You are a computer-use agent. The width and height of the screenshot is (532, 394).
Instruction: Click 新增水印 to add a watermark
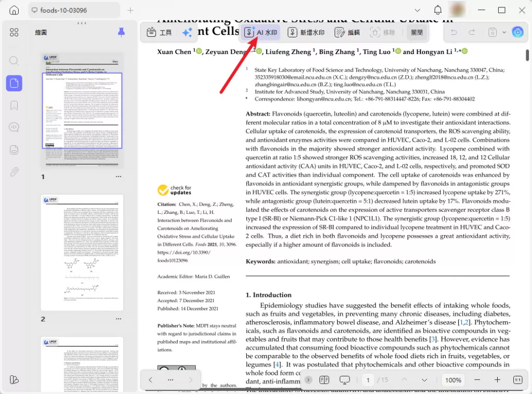[306, 33]
